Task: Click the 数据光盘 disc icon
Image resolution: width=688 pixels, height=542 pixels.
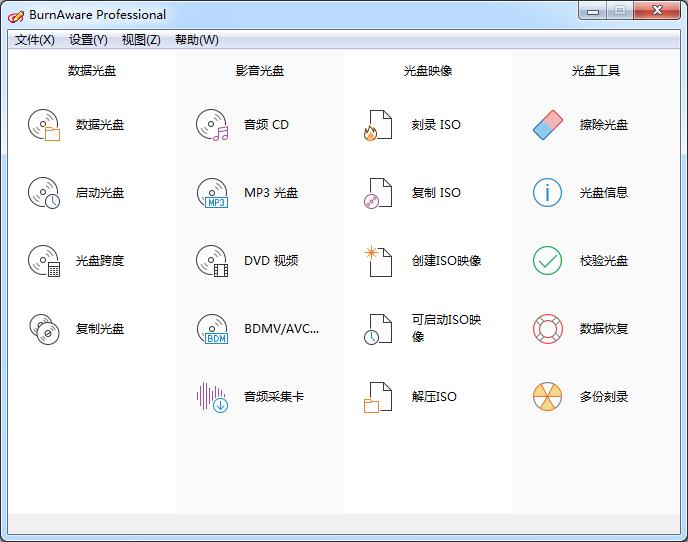Action: (x=44, y=125)
